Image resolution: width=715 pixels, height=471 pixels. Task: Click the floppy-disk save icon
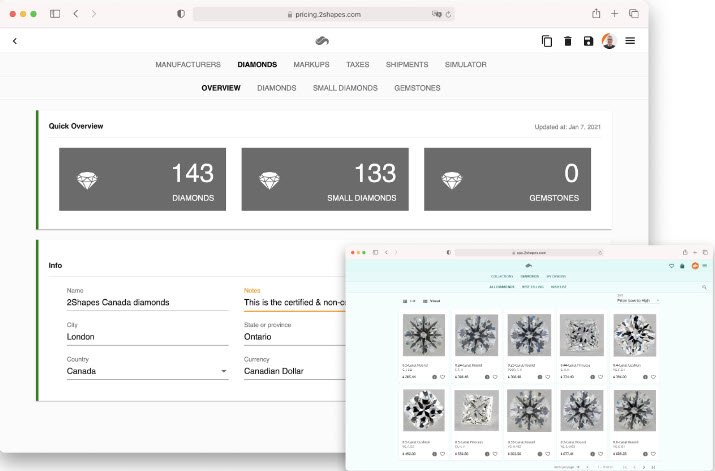[x=588, y=41]
